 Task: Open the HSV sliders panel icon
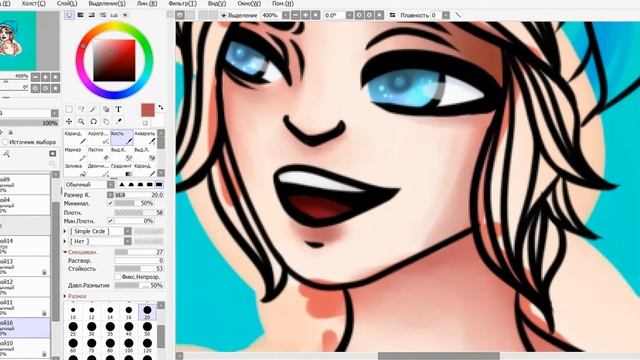pos(91,15)
